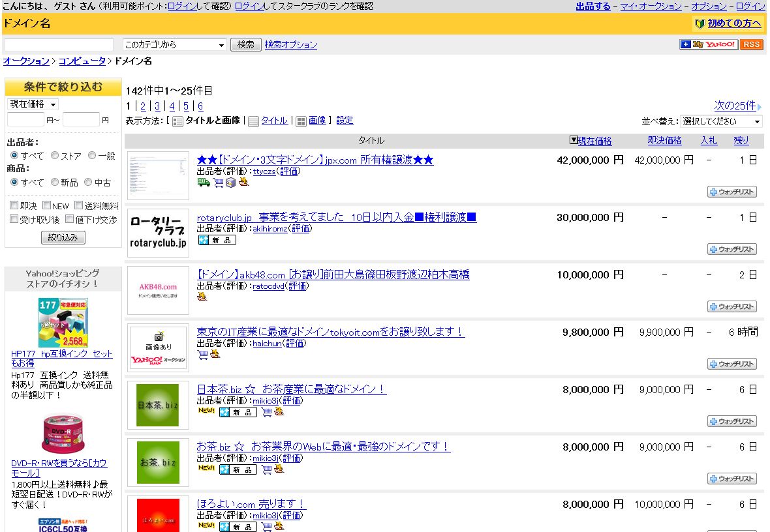
Task: Open the 並べ替え sort dropdown
Action: tap(721, 121)
